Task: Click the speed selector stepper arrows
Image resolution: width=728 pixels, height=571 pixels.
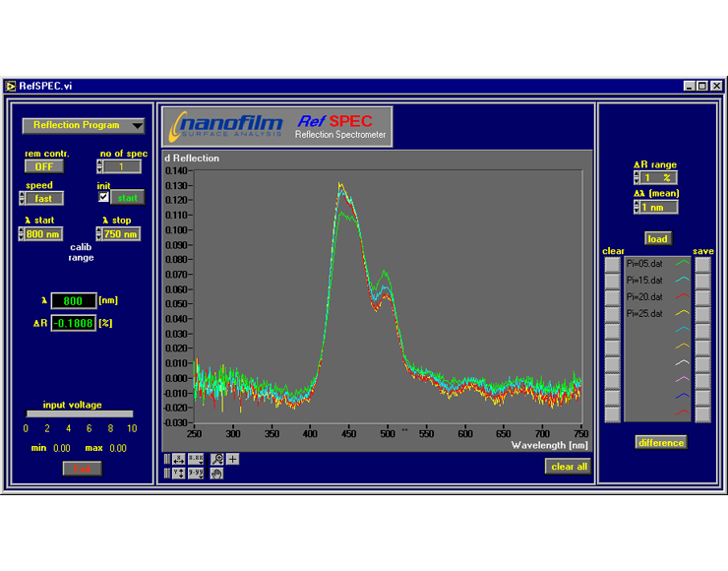Action: (23, 198)
